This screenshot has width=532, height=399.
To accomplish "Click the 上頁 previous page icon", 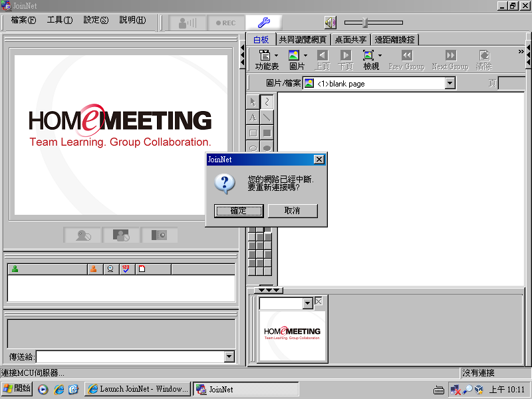I will (x=323, y=55).
